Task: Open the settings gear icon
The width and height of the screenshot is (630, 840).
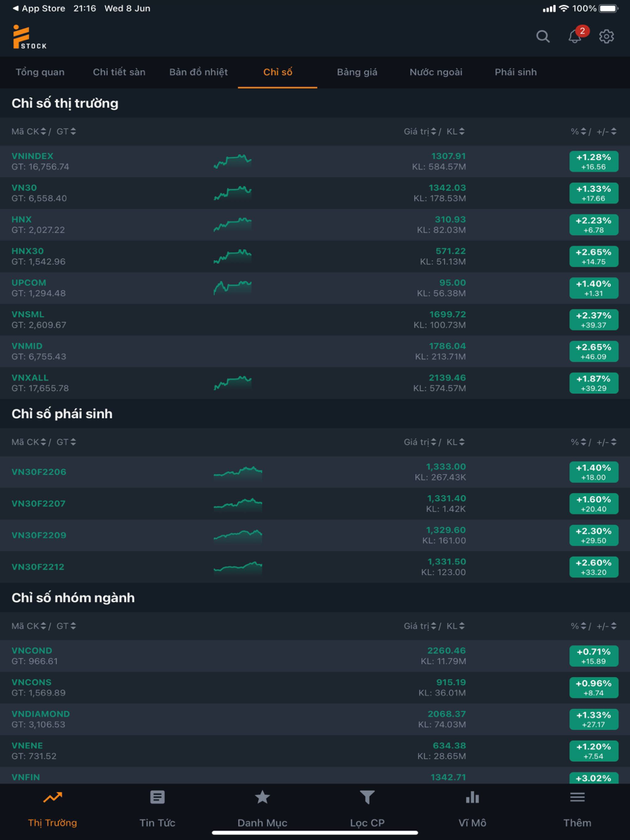Action: tap(607, 37)
